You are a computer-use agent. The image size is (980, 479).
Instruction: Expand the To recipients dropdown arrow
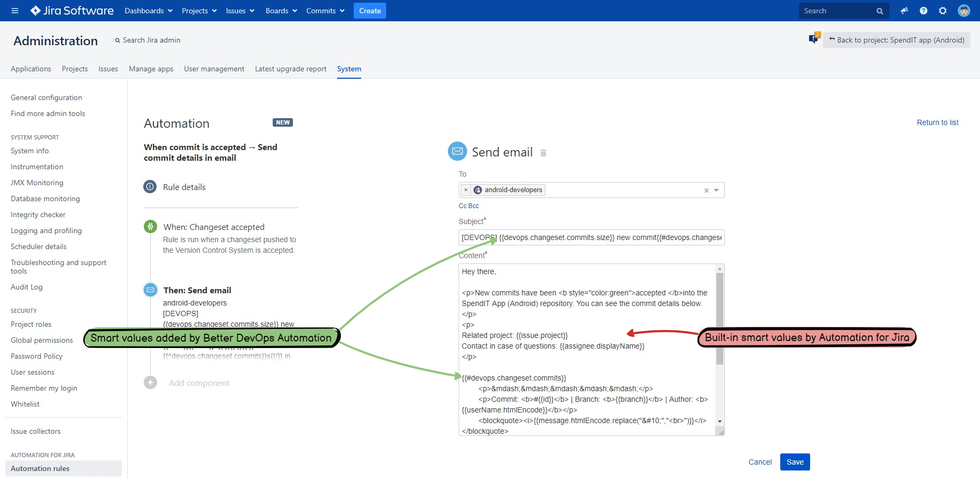[x=716, y=191]
